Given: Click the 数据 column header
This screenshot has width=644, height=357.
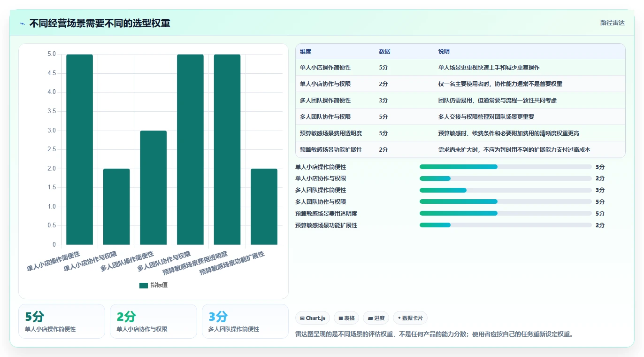Looking at the screenshot, I should click(384, 52).
